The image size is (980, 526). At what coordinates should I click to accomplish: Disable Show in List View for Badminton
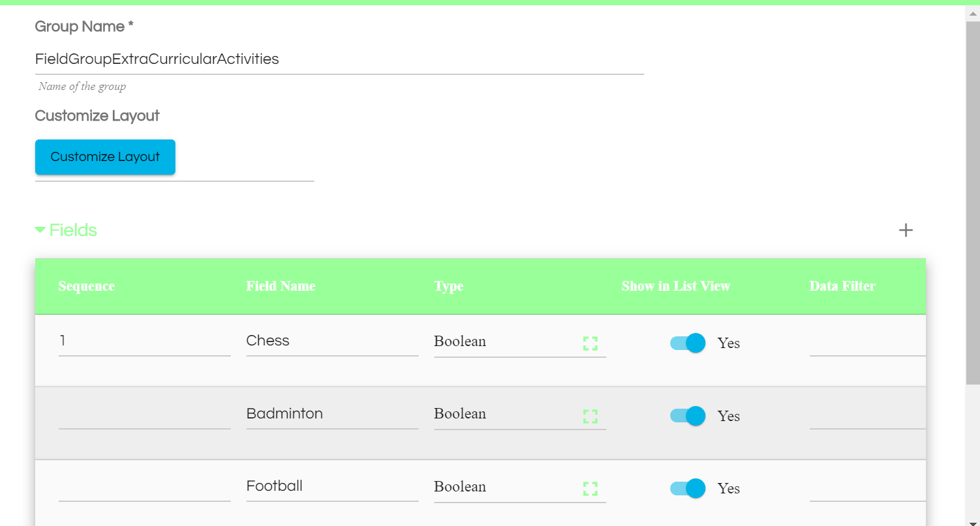tap(688, 416)
